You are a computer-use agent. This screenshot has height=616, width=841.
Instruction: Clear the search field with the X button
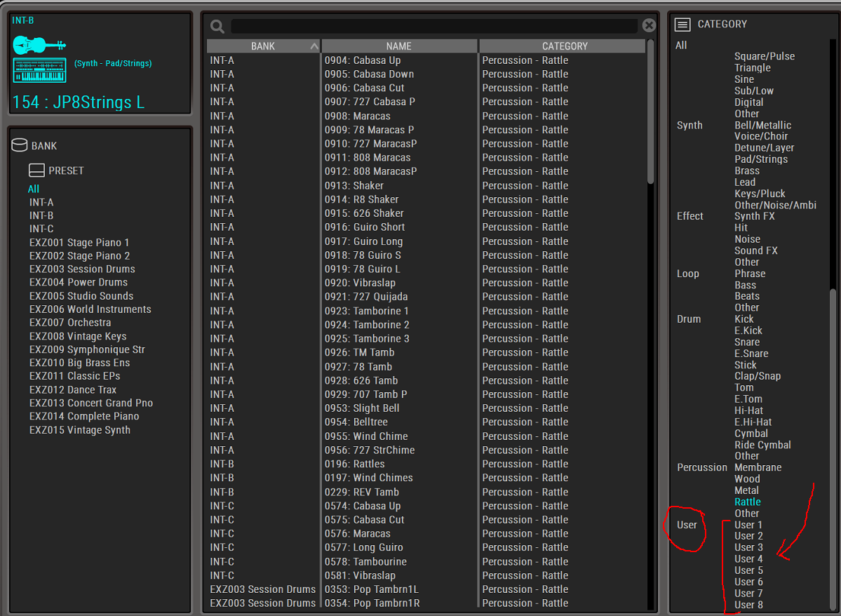[x=649, y=25]
